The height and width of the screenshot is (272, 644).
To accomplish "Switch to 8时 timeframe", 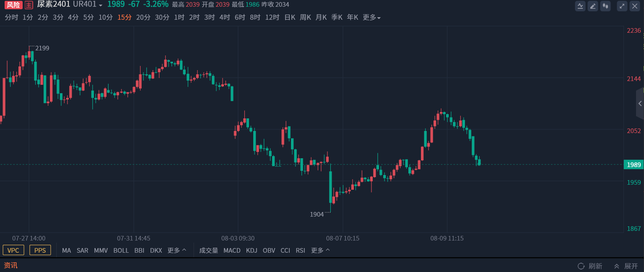I will 255,18.
